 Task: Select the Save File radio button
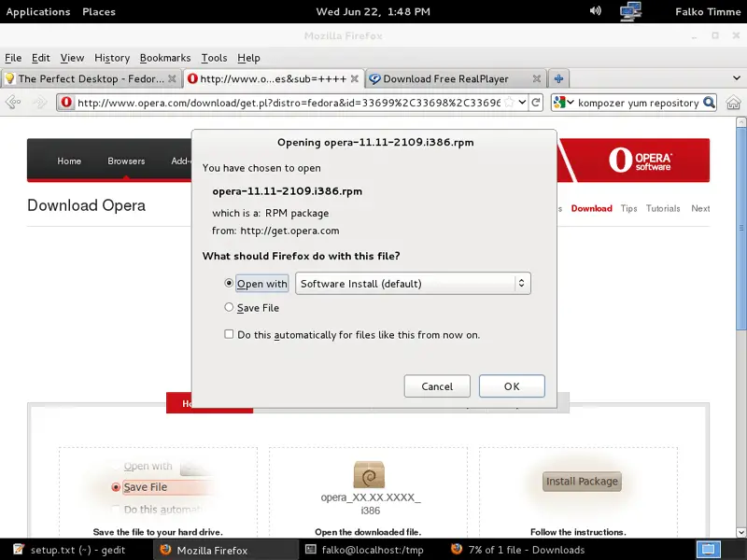(229, 307)
